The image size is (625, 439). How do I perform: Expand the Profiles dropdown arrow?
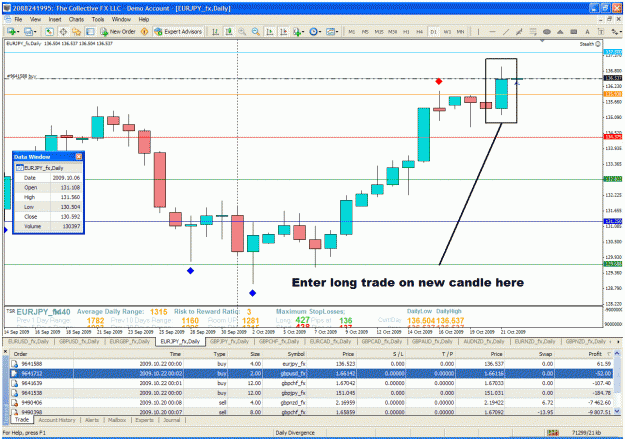(x=35, y=32)
